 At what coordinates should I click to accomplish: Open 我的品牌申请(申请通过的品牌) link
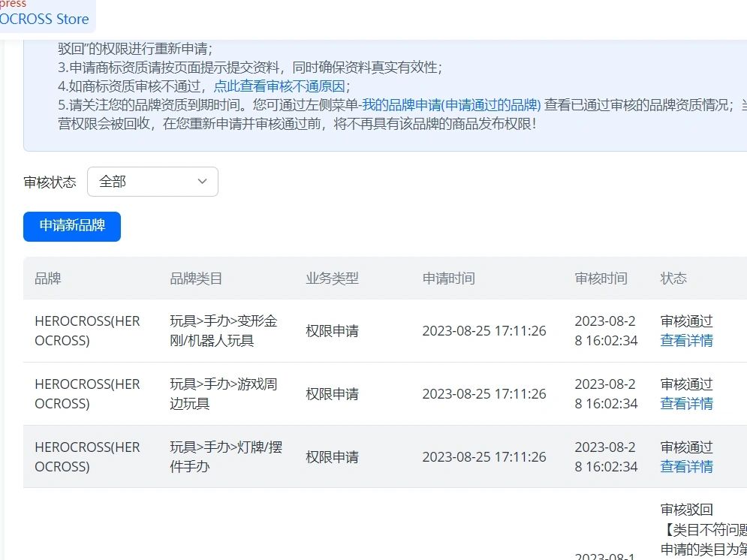[451, 105]
